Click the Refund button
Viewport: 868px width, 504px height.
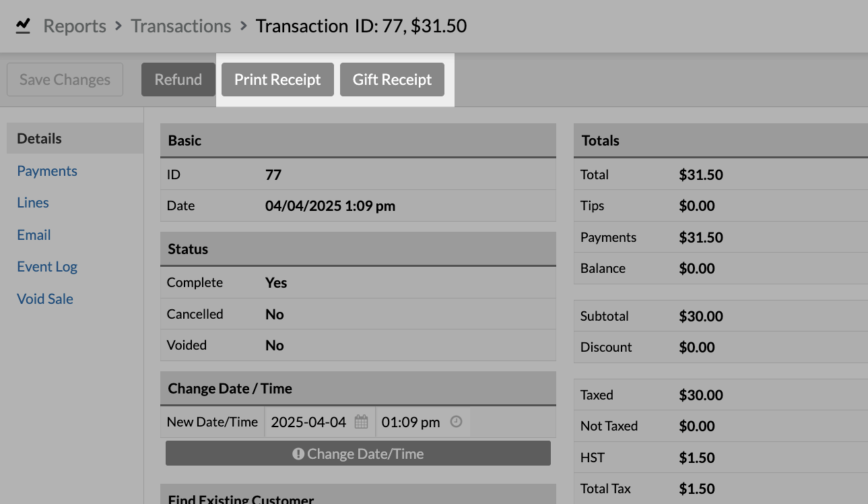(178, 80)
